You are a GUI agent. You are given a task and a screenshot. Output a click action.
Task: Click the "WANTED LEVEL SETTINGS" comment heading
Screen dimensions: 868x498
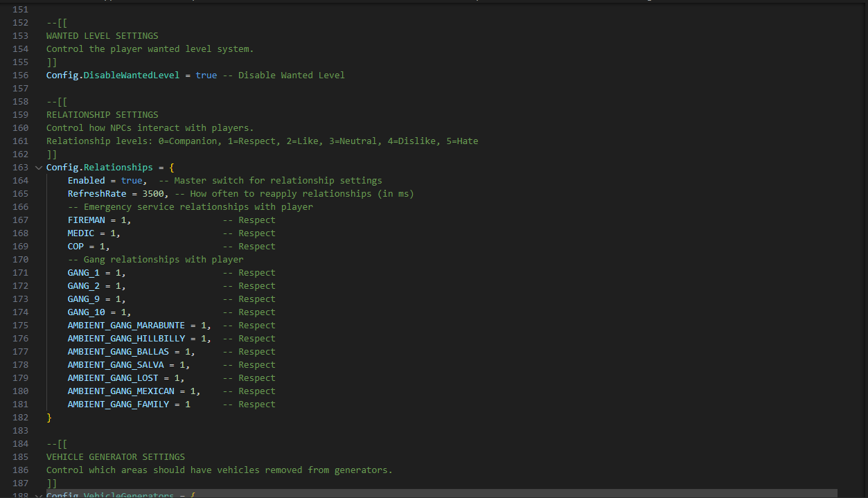103,36
